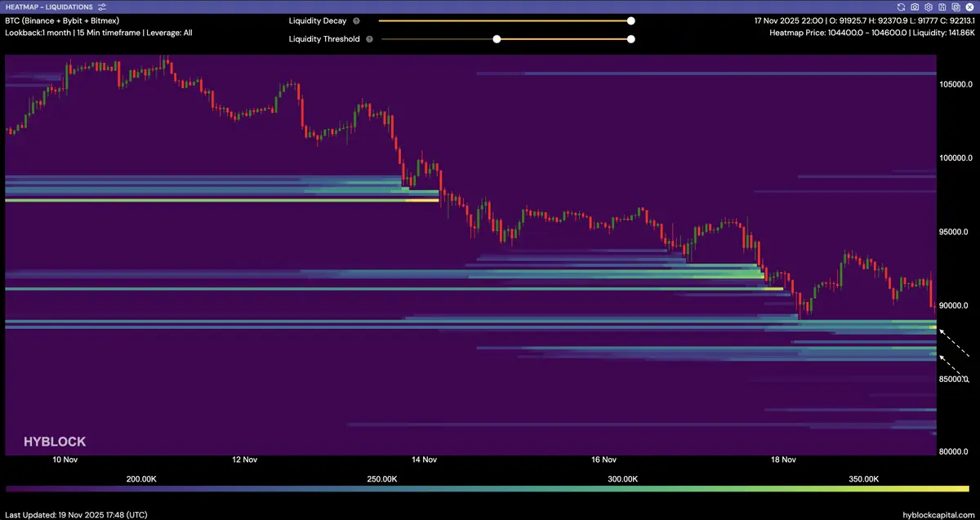
Task: Click the 200.00K color scale label
Action: [141, 479]
